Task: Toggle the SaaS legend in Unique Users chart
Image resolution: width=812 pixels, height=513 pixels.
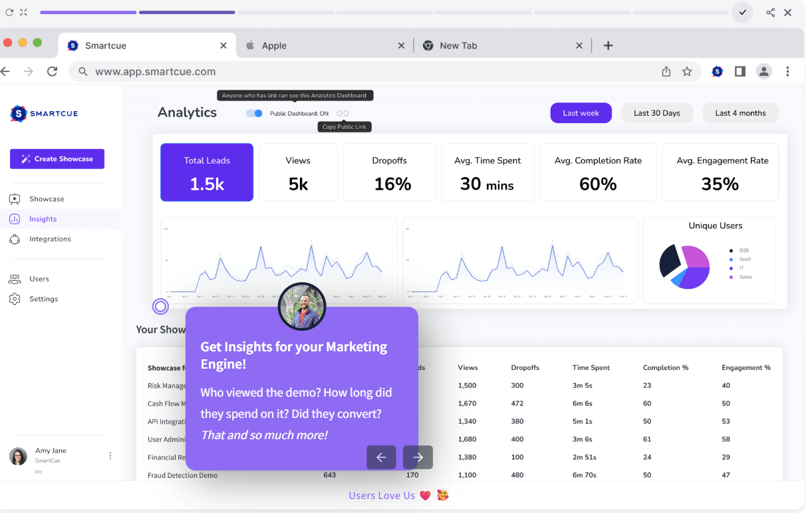Action: [744, 259]
